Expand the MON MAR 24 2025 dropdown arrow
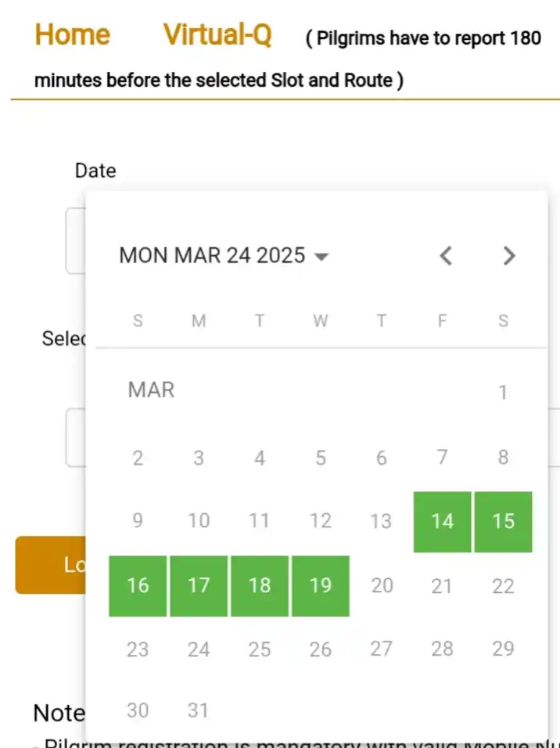The width and height of the screenshot is (560, 748). 321,257
